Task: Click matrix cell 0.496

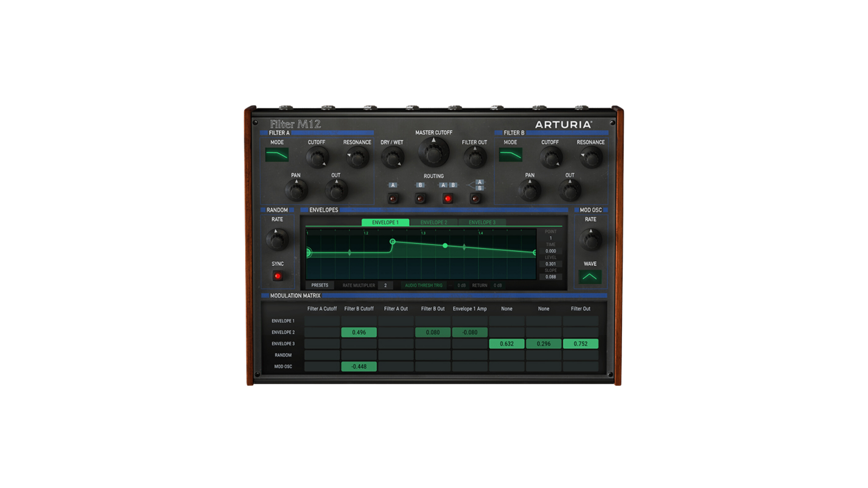Action: pyautogui.click(x=359, y=333)
